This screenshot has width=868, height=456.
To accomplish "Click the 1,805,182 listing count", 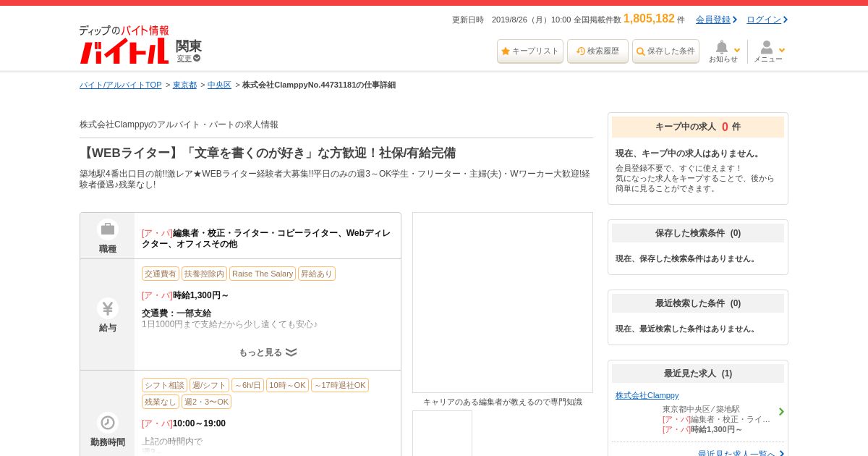I will pyautogui.click(x=649, y=19).
